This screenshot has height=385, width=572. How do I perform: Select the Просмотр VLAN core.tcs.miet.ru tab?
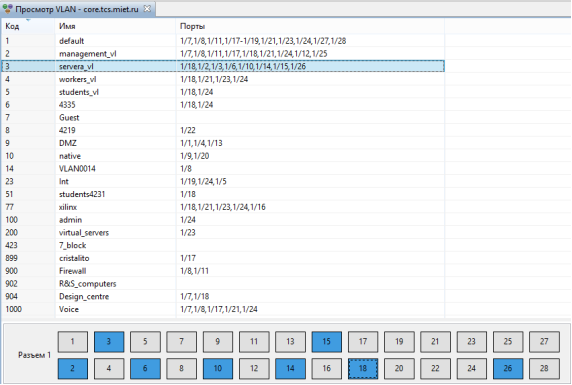(x=77, y=9)
